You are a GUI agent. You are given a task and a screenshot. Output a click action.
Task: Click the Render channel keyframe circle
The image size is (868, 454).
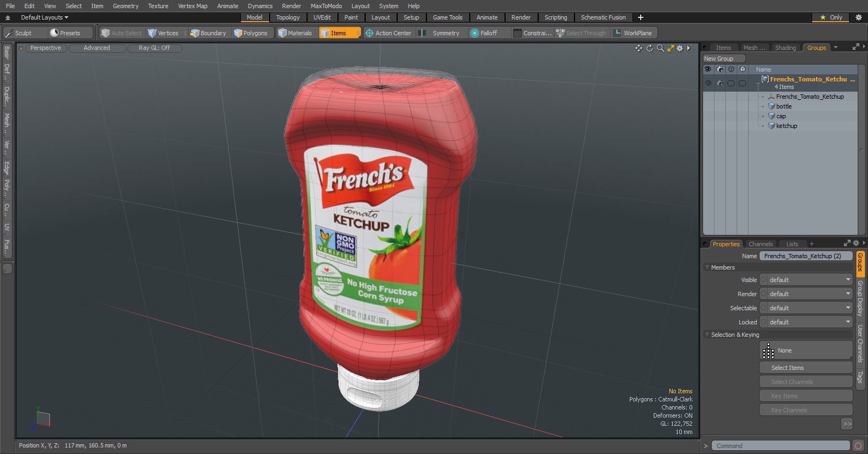point(763,294)
